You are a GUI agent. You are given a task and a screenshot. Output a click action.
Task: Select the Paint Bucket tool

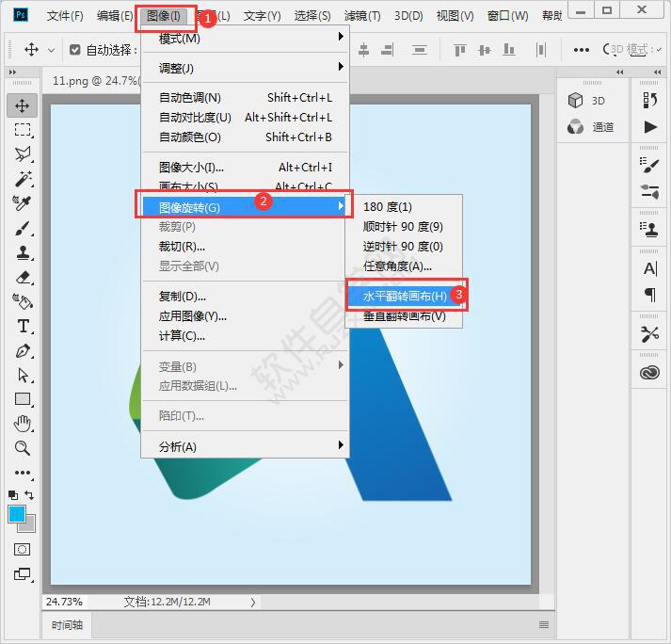[23, 302]
